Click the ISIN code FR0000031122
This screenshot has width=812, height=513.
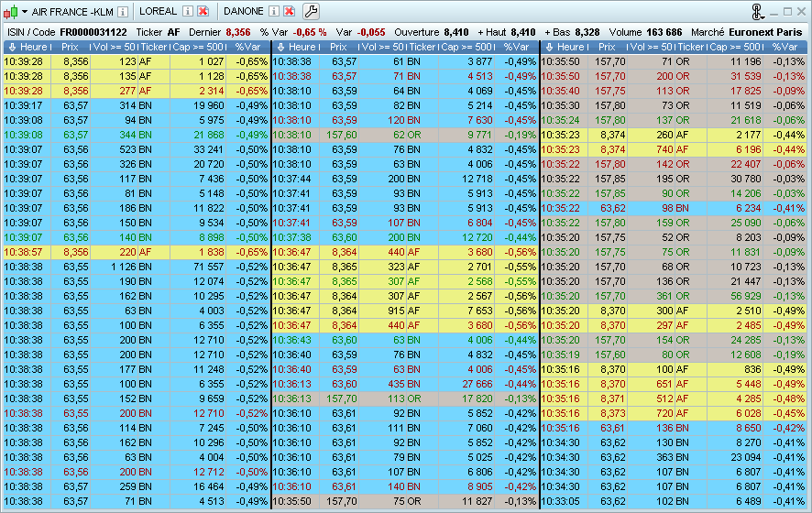coord(93,32)
